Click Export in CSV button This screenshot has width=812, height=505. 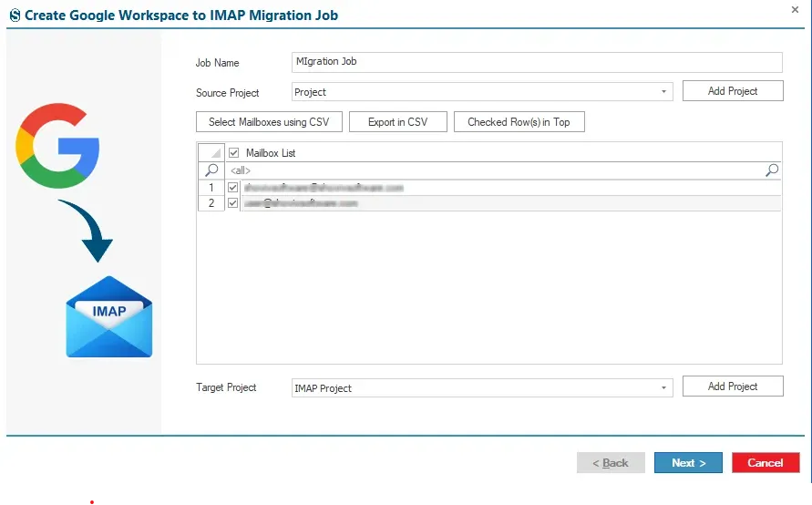click(x=397, y=122)
